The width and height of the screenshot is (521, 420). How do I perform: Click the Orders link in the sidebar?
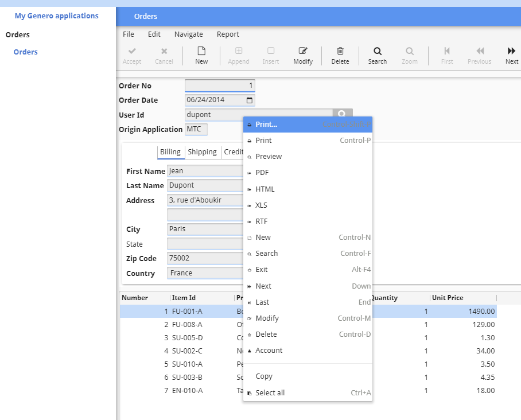25,52
